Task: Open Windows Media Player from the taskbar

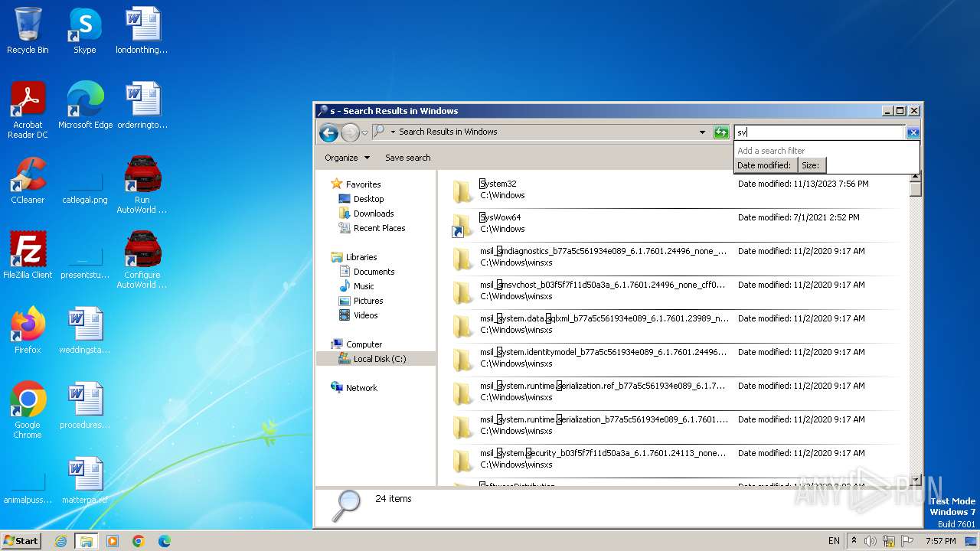Action: (113, 541)
